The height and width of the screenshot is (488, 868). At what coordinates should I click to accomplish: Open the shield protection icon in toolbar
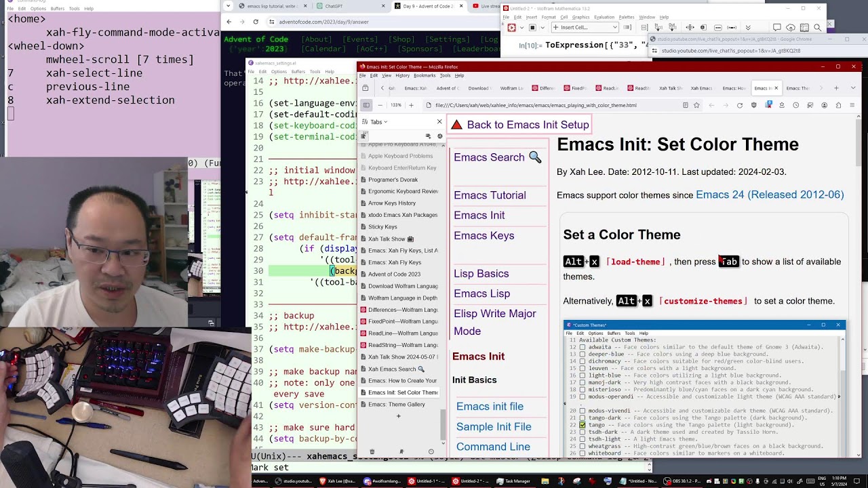point(754,105)
